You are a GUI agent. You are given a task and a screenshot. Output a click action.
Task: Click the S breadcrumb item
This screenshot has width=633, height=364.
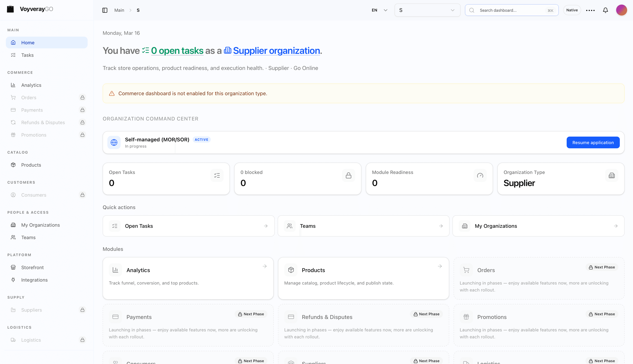coord(138,10)
